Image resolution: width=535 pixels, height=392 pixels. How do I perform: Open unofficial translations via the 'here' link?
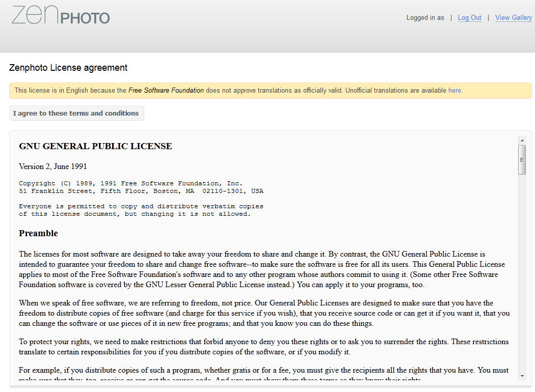click(454, 90)
